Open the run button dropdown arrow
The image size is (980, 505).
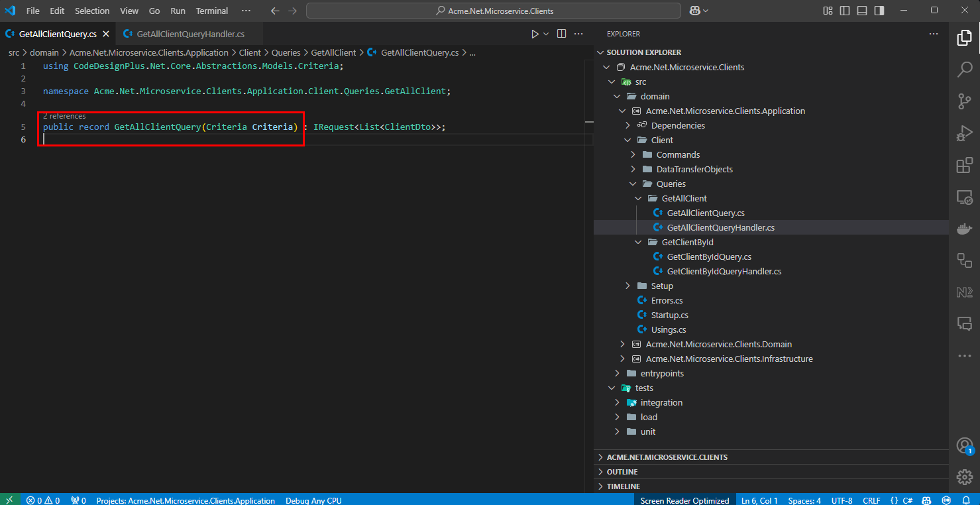(546, 34)
